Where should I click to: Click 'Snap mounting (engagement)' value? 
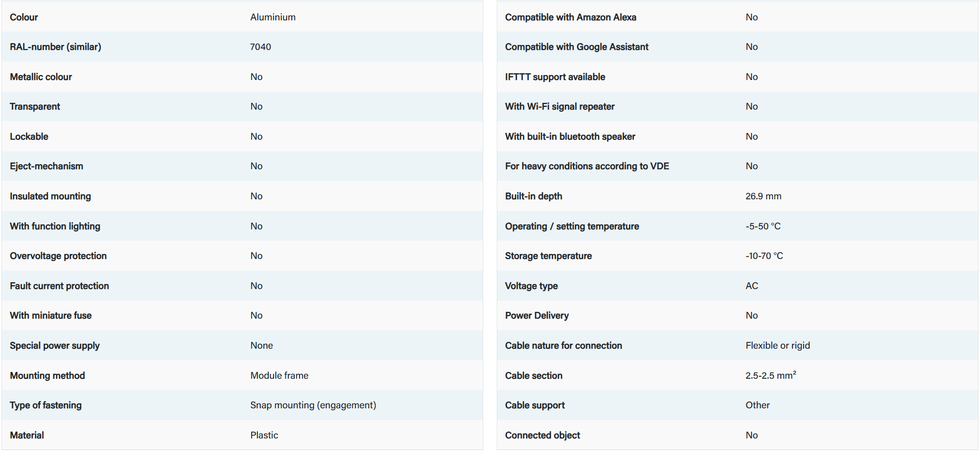click(x=313, y=405)
